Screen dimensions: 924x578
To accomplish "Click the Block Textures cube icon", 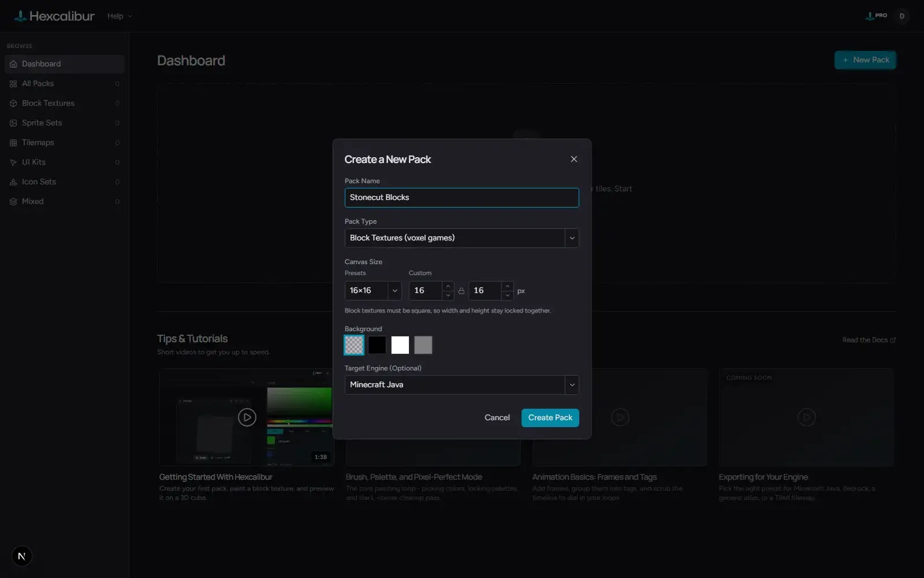I will tap(13, 103).
